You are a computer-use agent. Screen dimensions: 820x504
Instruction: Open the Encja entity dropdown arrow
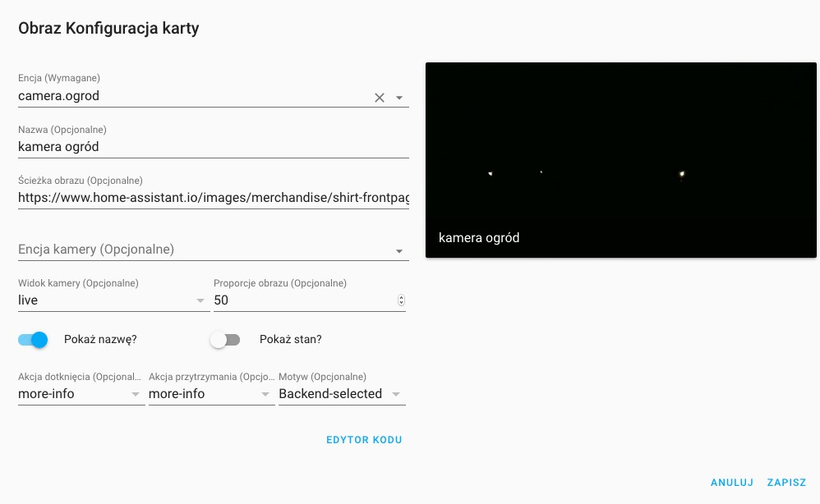[399, 98]
